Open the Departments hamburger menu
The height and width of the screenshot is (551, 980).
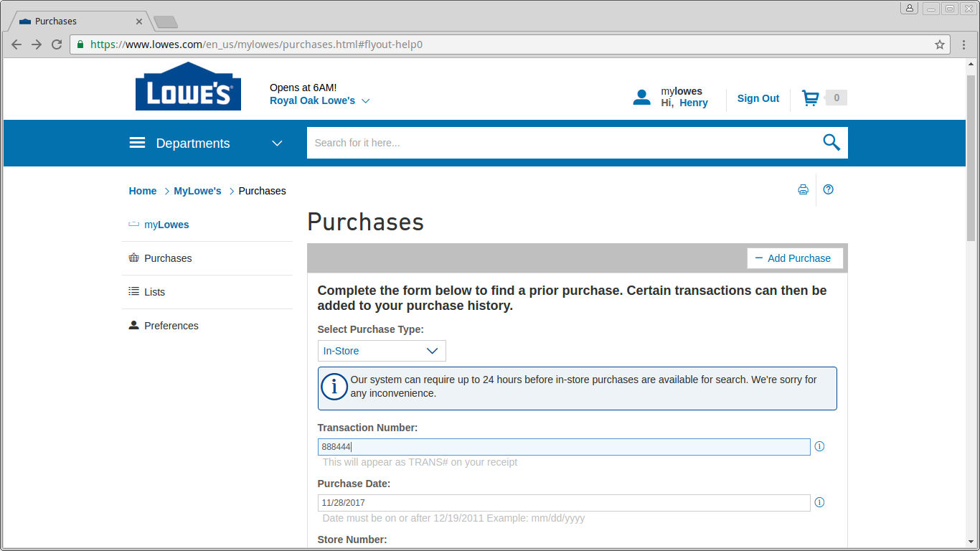[137, 142]
